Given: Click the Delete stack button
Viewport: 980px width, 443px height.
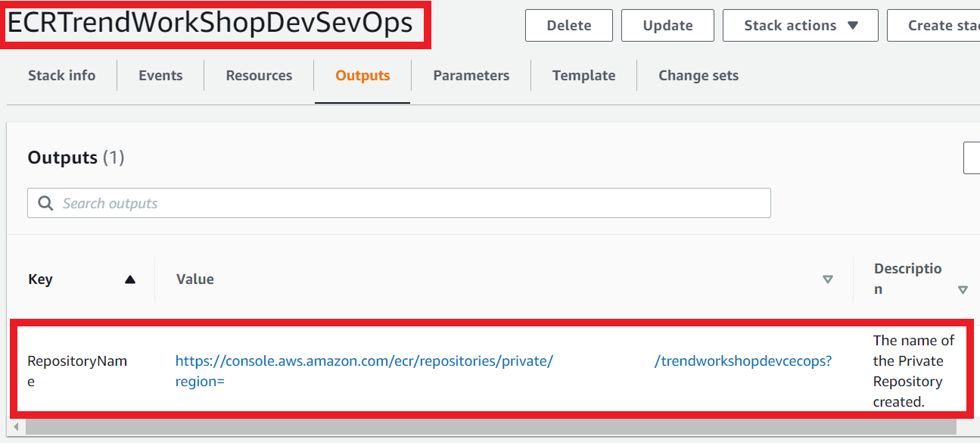Looking at the screenshot, I should point(569,26).
